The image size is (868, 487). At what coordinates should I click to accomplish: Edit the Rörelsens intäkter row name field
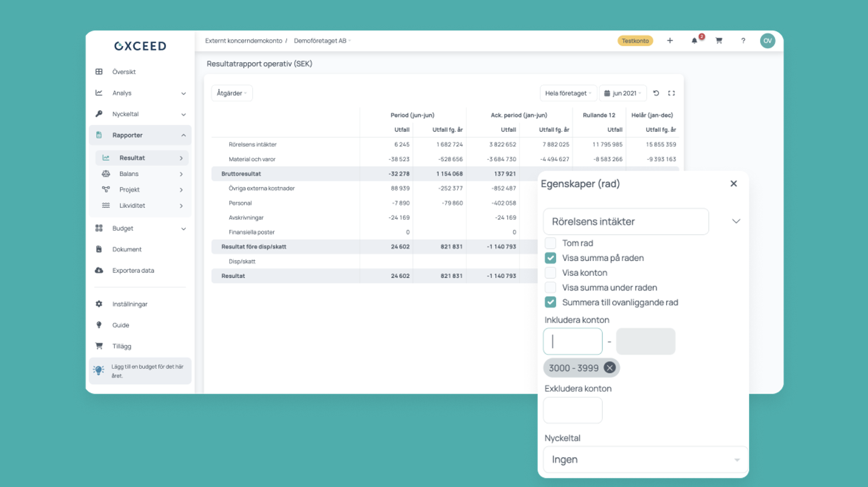click(626, 222)
